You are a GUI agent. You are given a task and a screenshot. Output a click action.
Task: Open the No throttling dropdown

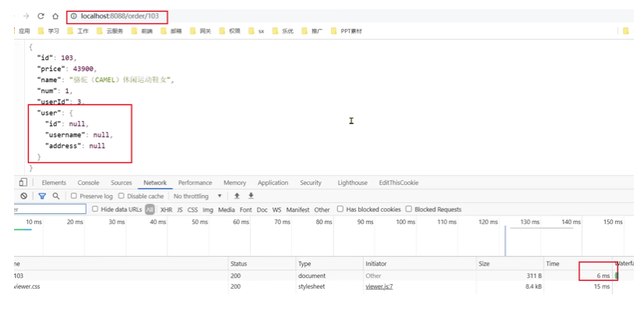click(197, 196)
